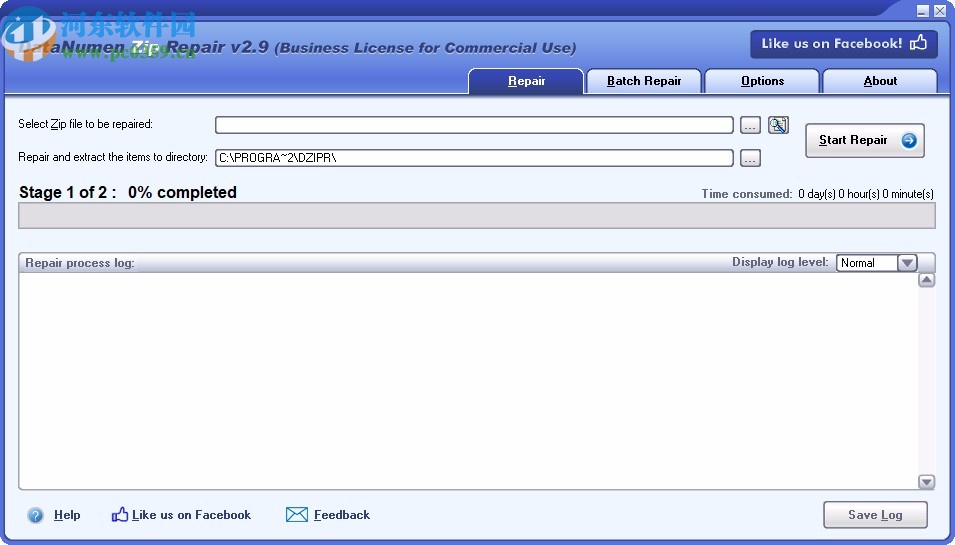Click the Select Zip file input field
955x545 pixels.
click(474, 125)
